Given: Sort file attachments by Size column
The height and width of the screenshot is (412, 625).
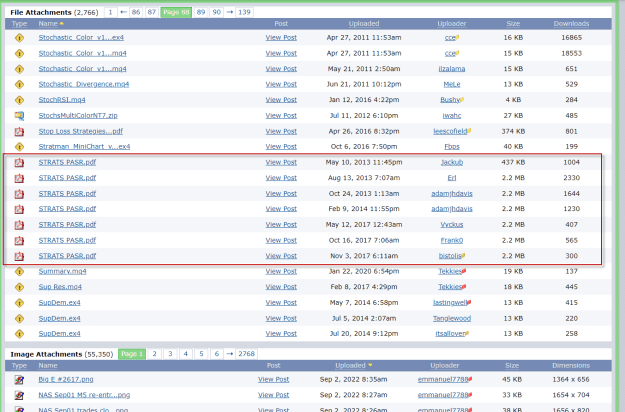Looking at the screenshot, I should click(513, 24).
